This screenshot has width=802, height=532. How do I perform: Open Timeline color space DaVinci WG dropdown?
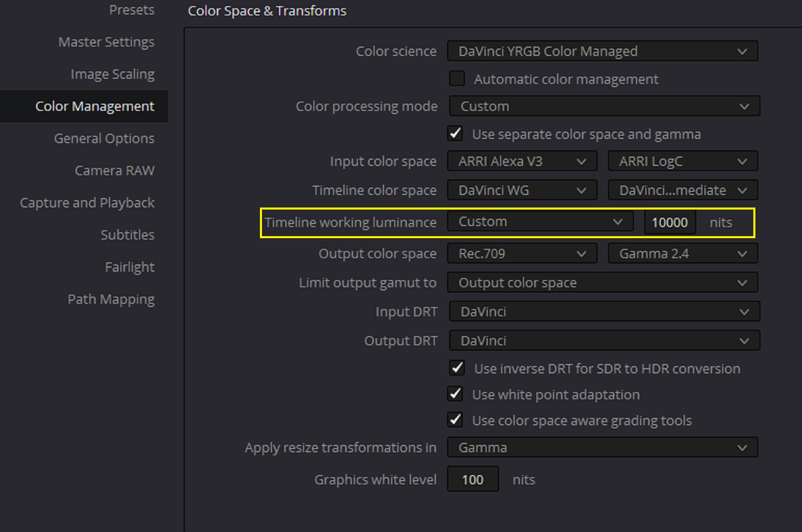point(522,190)
